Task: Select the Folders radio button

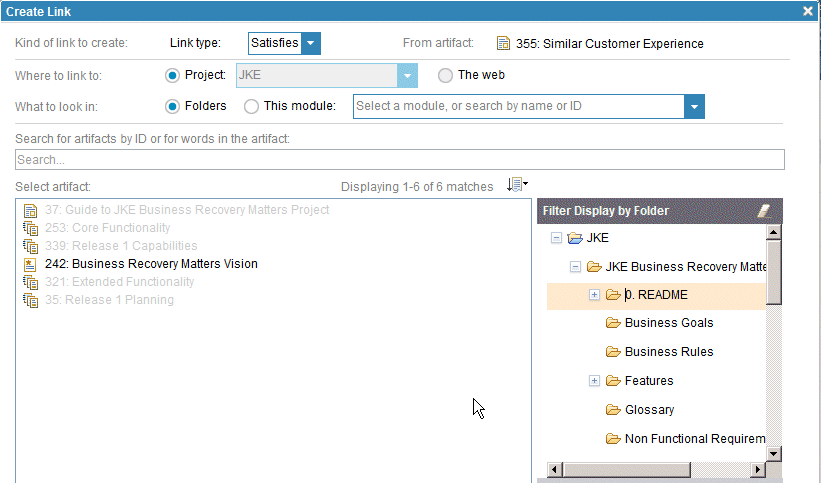Action: tap(172, 106)
